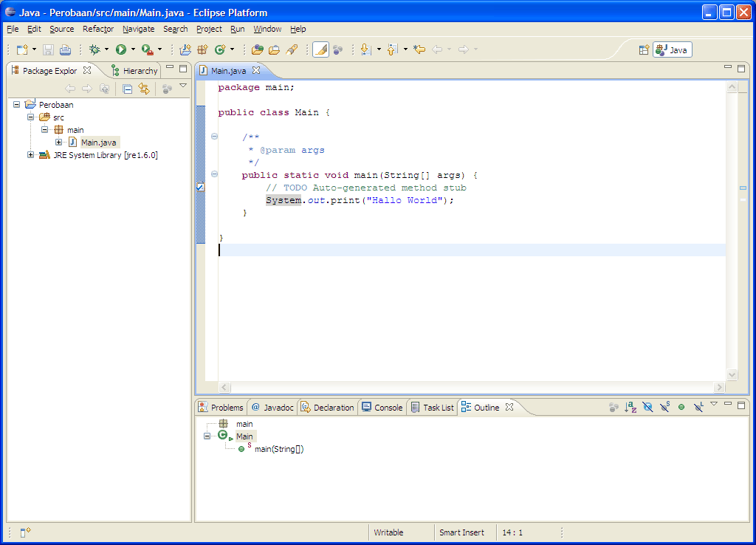
Task: Switch to the Console tab
Action: [x=383, y=408]
